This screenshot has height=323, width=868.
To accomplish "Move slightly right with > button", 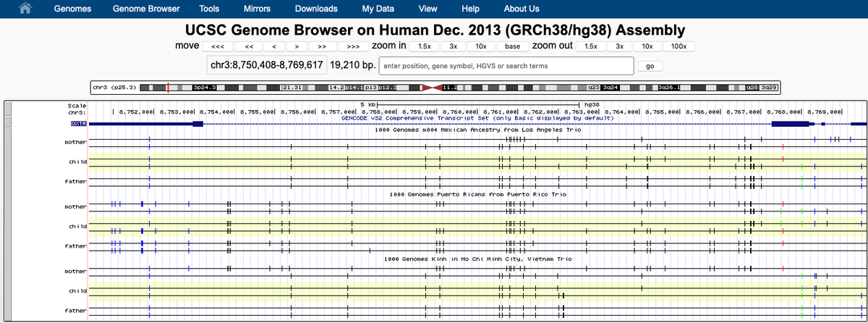I will 297,46.
